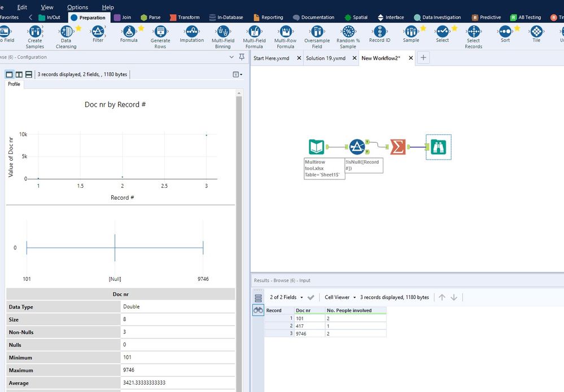
Task: Switch to side-by-side panel layout
Action: [19, 74]
